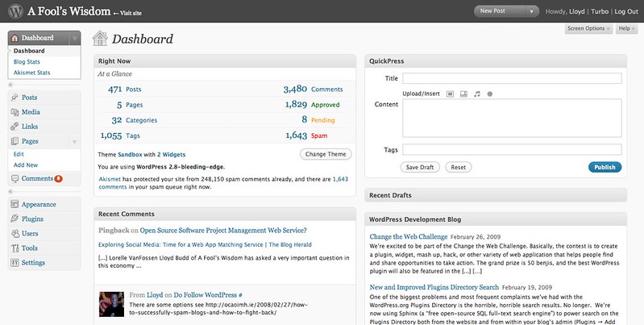Screen dimensions: 644x325
Task: Click the Reset button in QuickPress
Action: tap(459, 167)
